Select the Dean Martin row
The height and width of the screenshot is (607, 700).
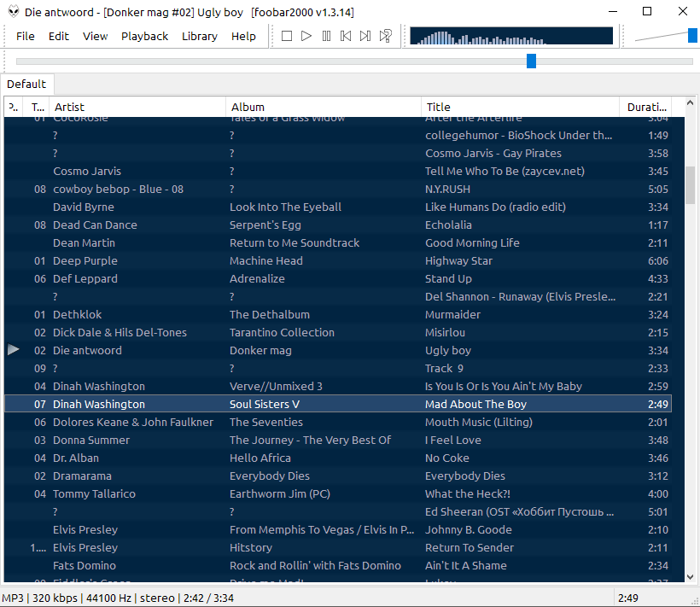(x=338, y=242)
